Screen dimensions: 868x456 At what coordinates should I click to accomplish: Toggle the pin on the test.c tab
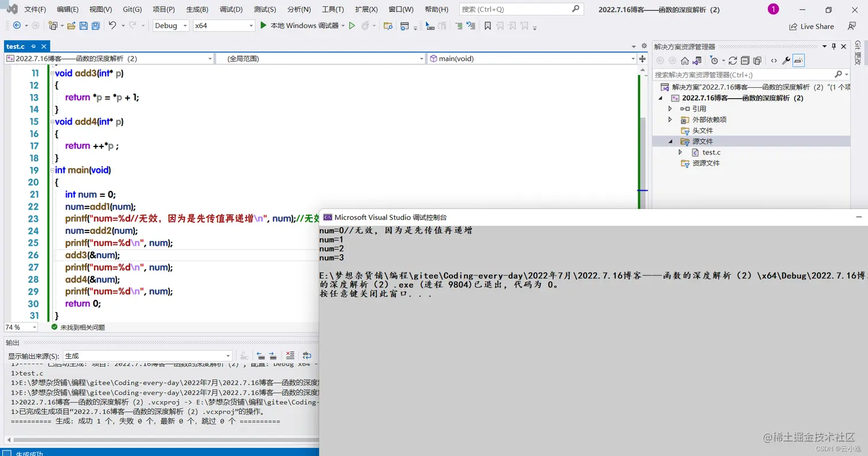(x=33, y=47)
